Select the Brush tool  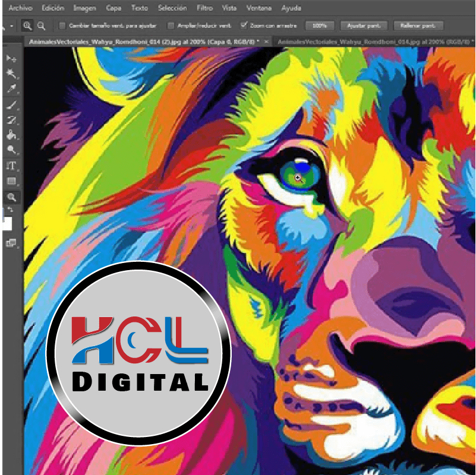pos(11,105)
